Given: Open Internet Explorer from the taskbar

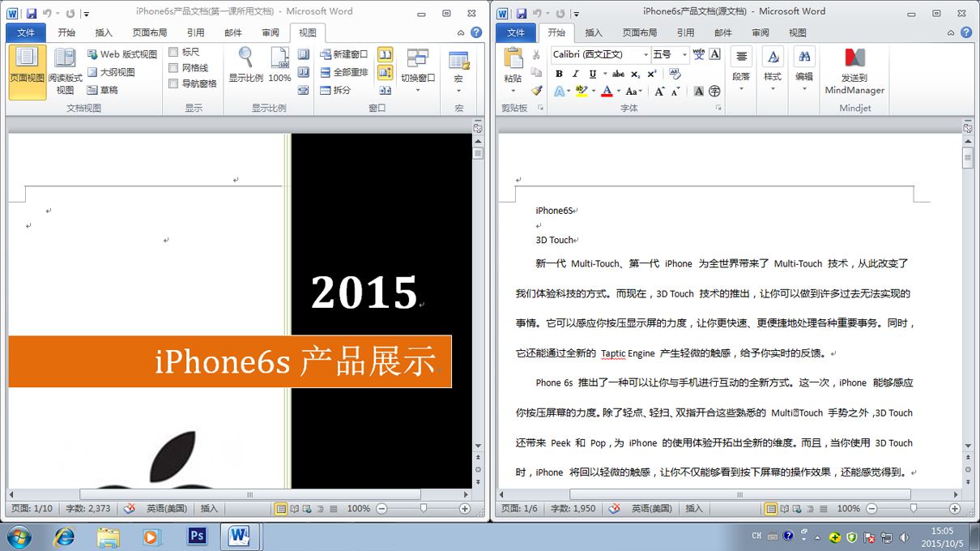Looking at the screenshot, I should pyautogui.click(x=64, y=536).
